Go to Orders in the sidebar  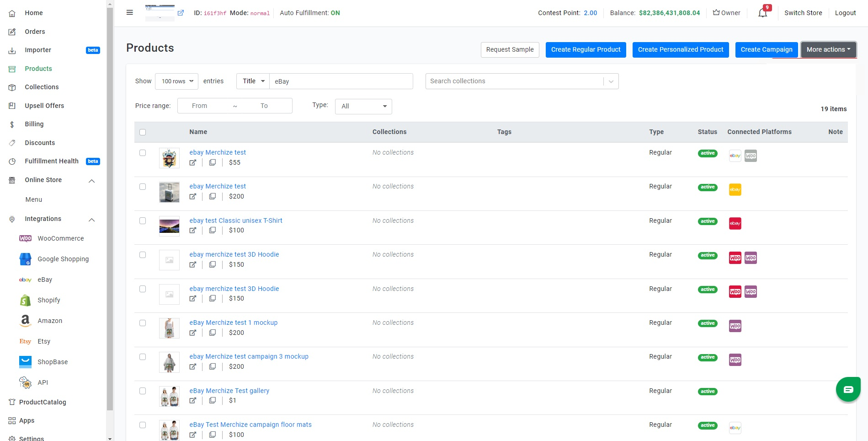(35, 32)
